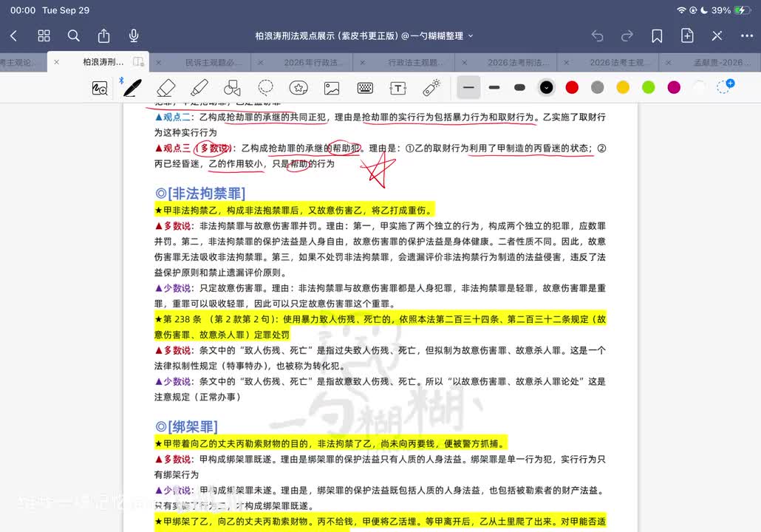The width and height of the screenshot is (761, 532).
Task: Open the three-dot more options menu
Action: [x=747, y=35]
